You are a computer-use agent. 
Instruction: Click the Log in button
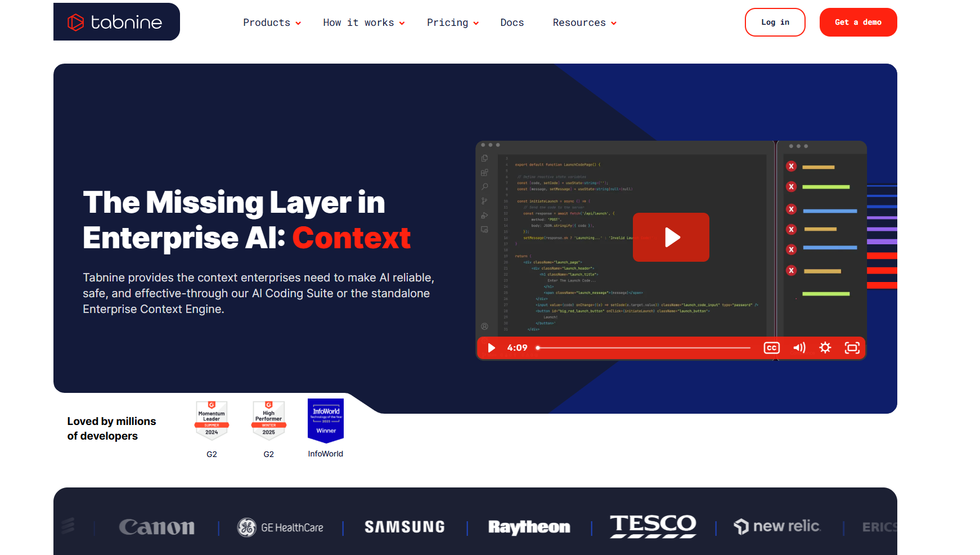click(775, 22)
